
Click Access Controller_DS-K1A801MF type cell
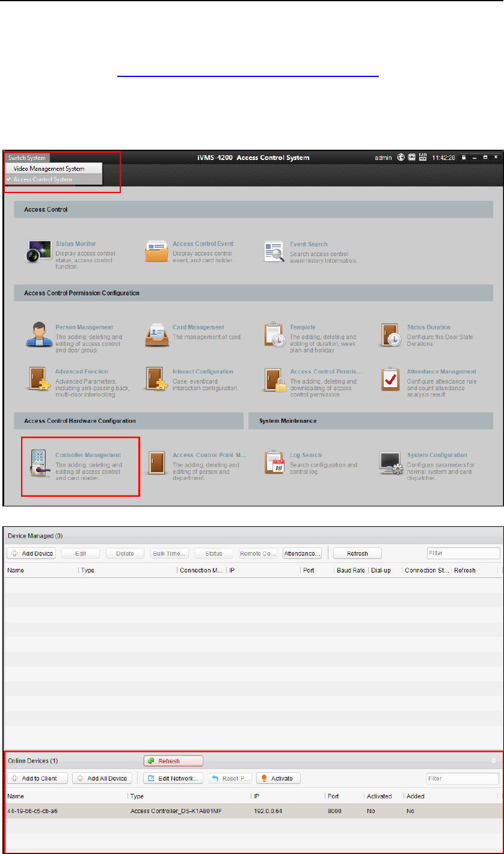click(x=176, y=811)
